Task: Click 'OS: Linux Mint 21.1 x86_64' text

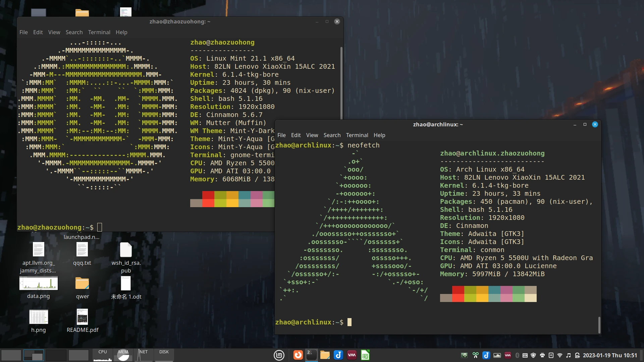Action: tap(243, 58)
